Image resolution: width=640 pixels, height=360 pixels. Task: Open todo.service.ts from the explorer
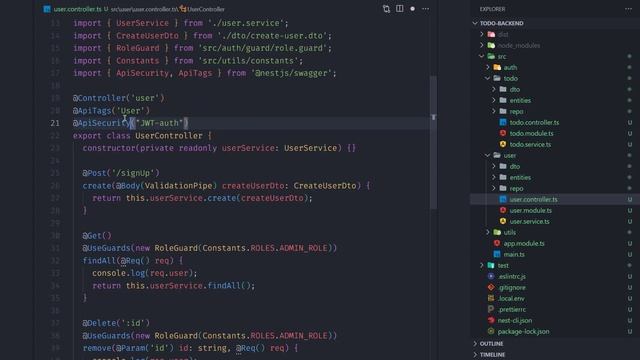[530, 144]
